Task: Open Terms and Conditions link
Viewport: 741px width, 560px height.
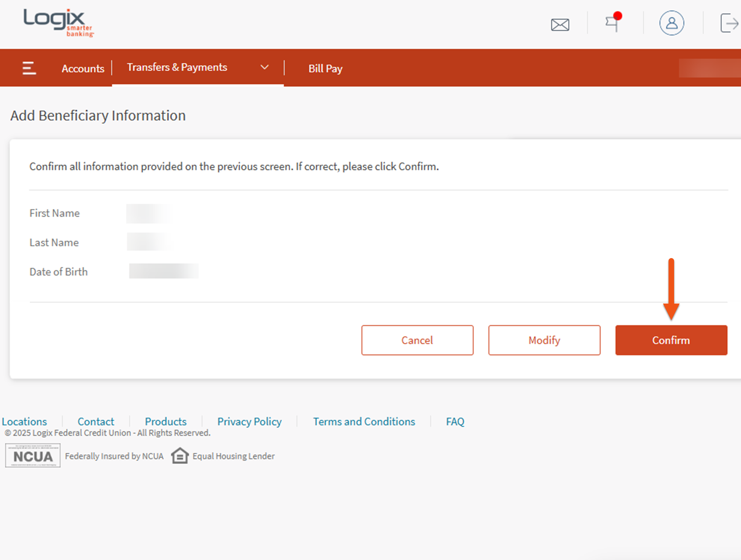Action: click(364, 421)
